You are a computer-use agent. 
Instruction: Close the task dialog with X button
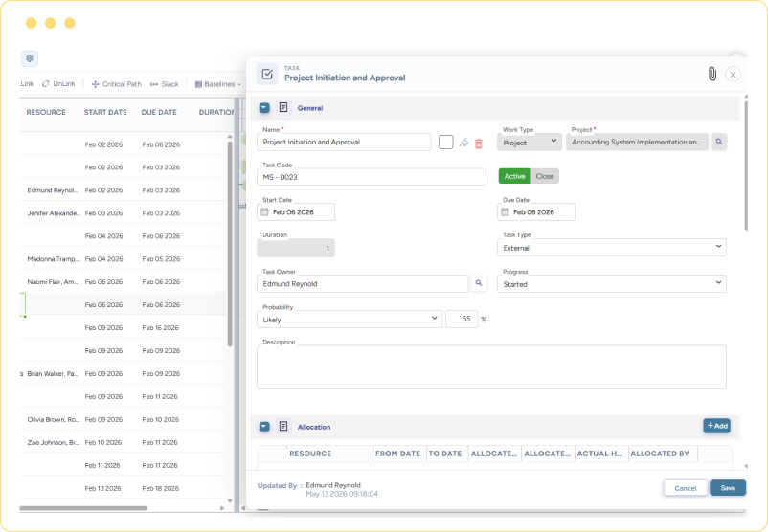[733, 75]
